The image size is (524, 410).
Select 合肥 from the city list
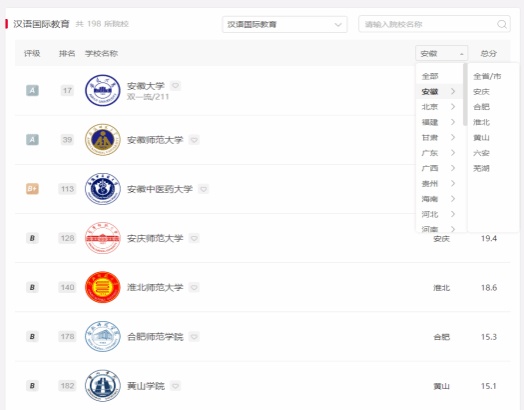[x=481, y=107]
